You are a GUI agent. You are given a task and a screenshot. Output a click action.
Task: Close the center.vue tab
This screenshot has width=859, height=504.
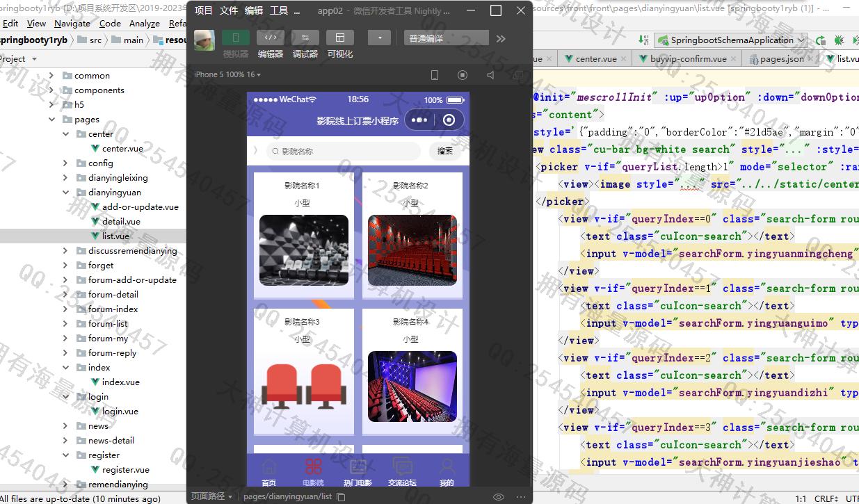click(x=623, y=60)
